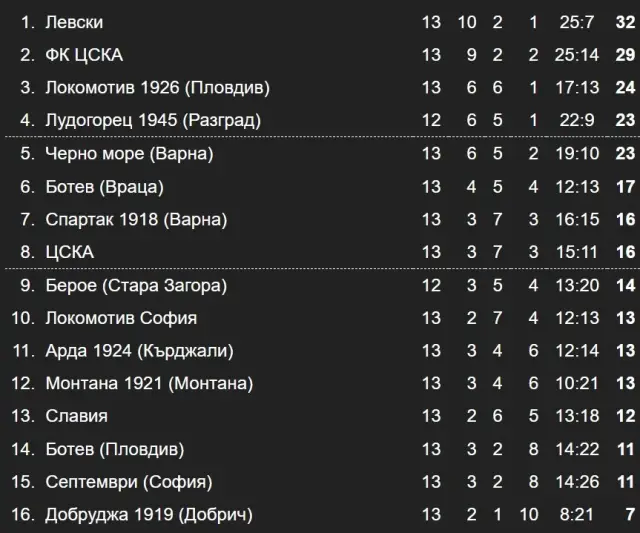Click Локомотив София team name
This screenshot has width=640, height=533.
point(121,318)
